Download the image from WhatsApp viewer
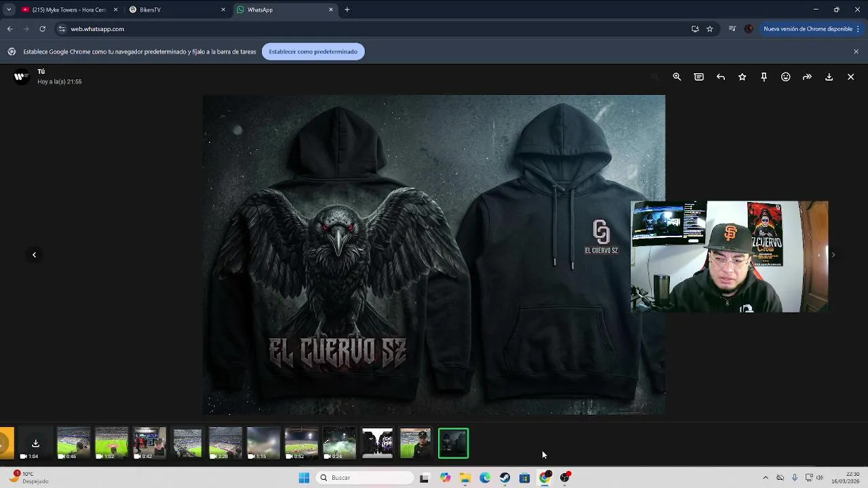Image resolution: width=868 pixels, height=488 pixels. [829, 77]
